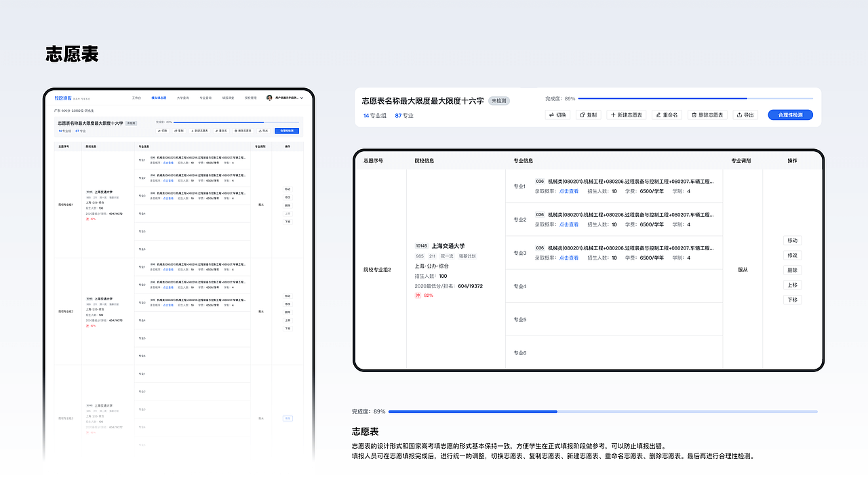Viewport: 868px width, 488px height.
Task: Click 移动 button for 院校专业组1 in tablet mockup
Action: (x=288, y=189)
